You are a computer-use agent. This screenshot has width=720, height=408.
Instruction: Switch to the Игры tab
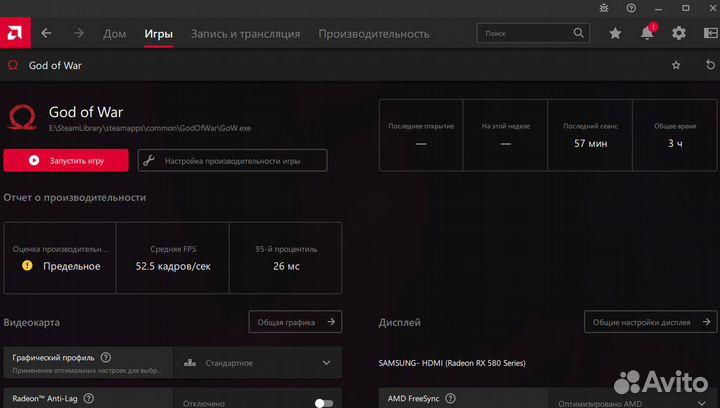158,34
